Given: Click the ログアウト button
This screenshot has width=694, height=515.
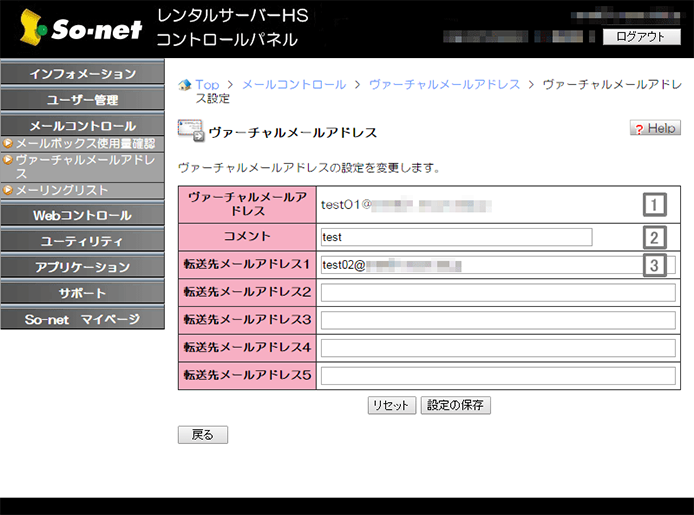Looking at the screenshot, I should 641,37.
